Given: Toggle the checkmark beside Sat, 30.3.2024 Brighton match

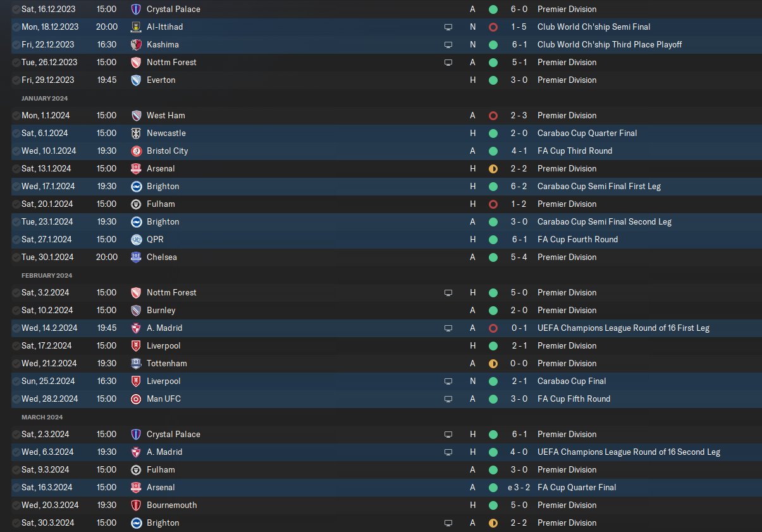Looking at the screenshot, I should click(x=16, y=523).
